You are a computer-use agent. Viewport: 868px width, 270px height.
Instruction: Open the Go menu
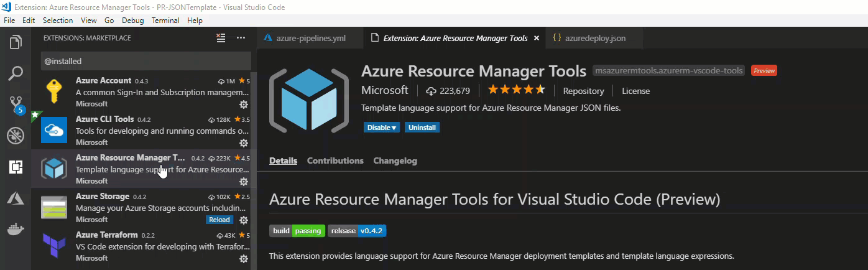click(x=109, y=21)
